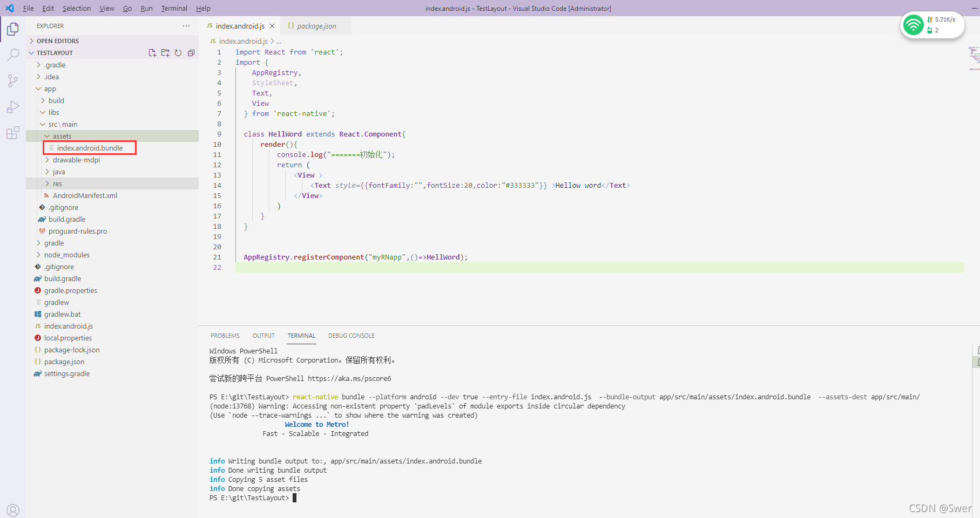Open the Help menu
980x518 pixels.
click(x=203, y=8)
